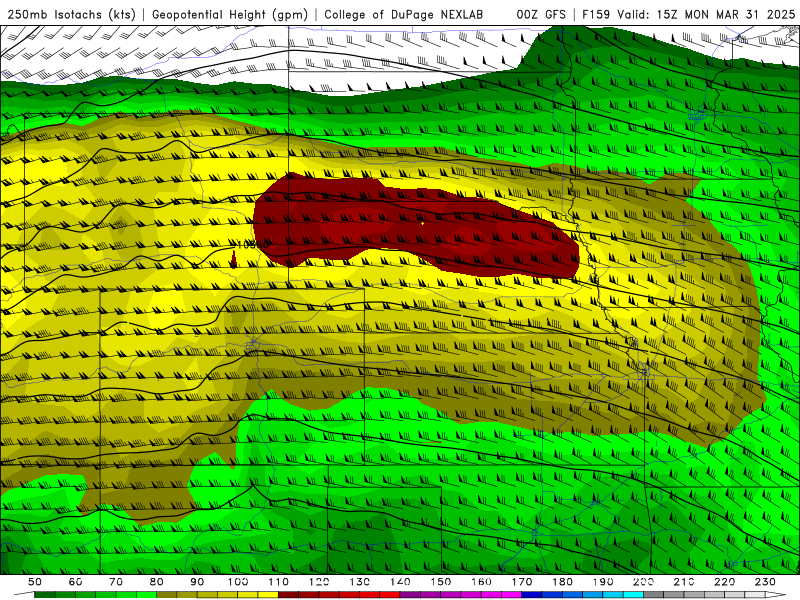Viewport: 800px width, 600px height.
Task: Select the dark green swatch below 50
Action: (x=45, y=595)
